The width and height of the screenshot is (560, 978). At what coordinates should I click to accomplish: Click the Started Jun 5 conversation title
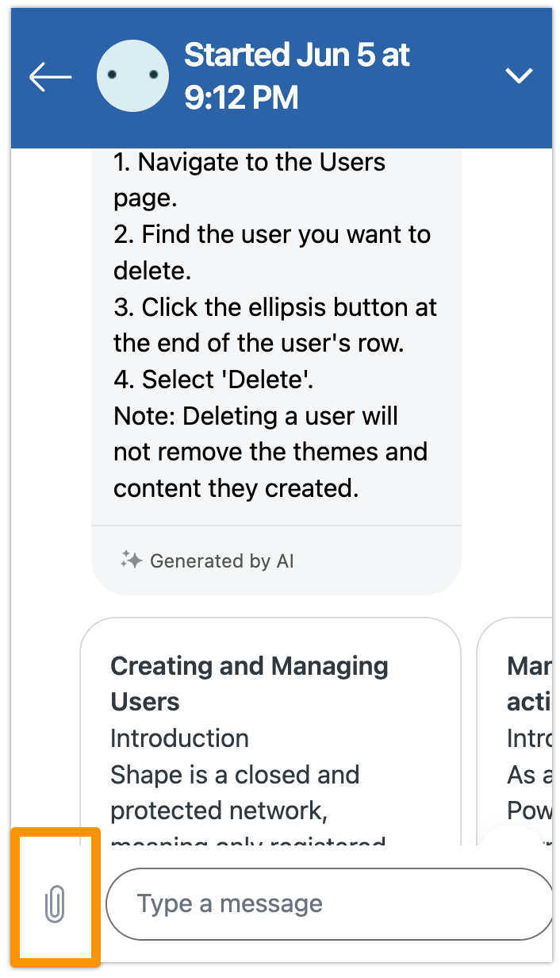(297, 76)
